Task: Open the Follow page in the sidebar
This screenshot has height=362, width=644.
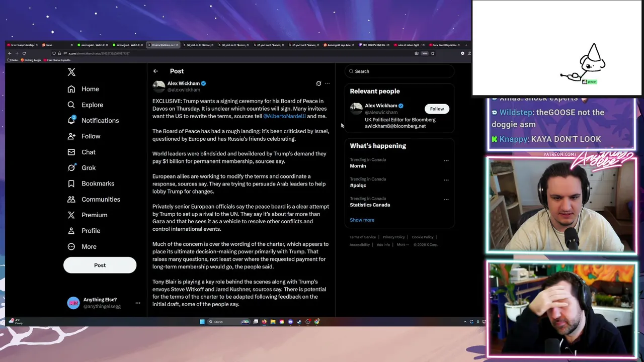Action: click(84, 136)
